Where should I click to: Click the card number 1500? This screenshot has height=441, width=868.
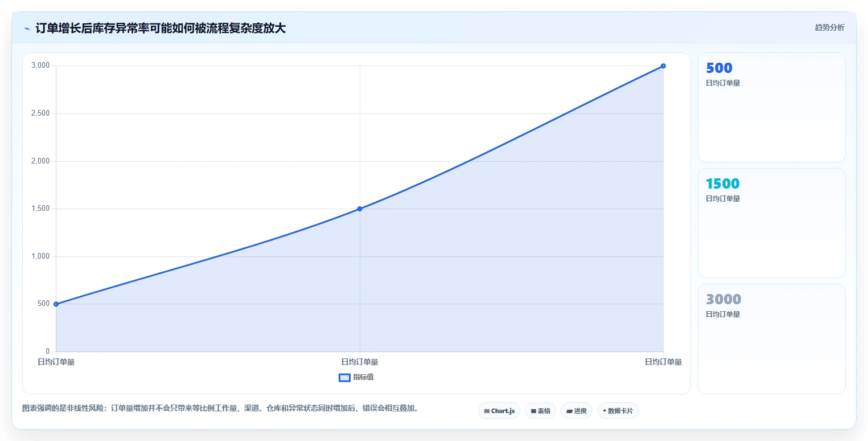[x=723, y=183]
